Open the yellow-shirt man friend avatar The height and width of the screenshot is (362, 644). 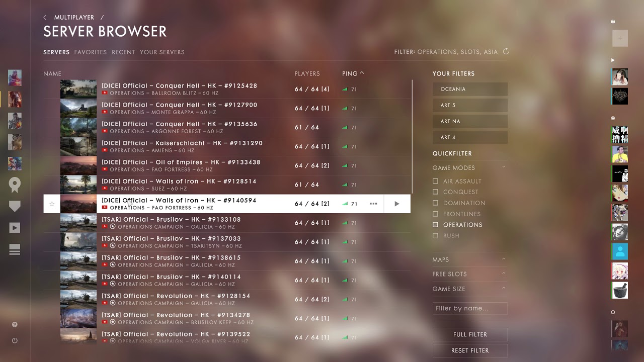coord(620,154)
